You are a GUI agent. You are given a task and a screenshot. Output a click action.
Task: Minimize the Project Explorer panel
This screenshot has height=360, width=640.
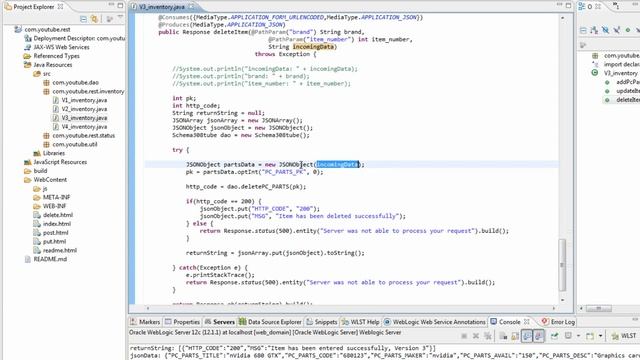pyautogui.click(x=111, y=5)
